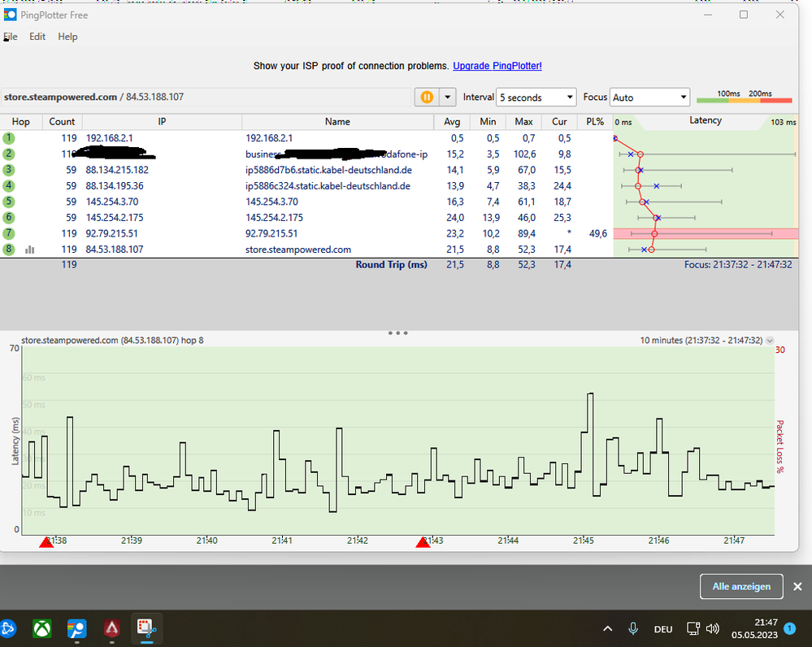Click the three-dot splitter handle above timeline graph
Image resolution: width=812 pixels, height=647 pixels.
pos(397,333)
